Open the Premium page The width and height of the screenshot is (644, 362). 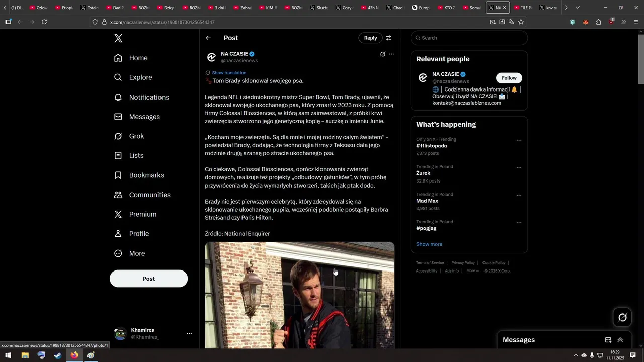(x=135, y=214)
